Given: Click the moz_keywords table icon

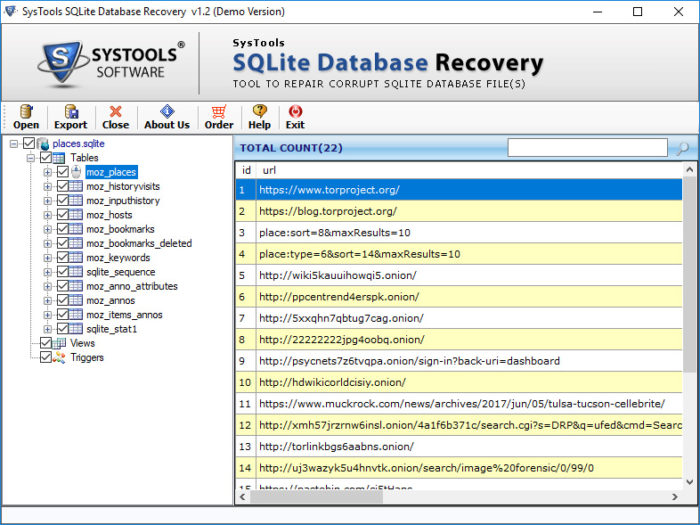Looking at the screenshot, I should (x=75, y=258).
